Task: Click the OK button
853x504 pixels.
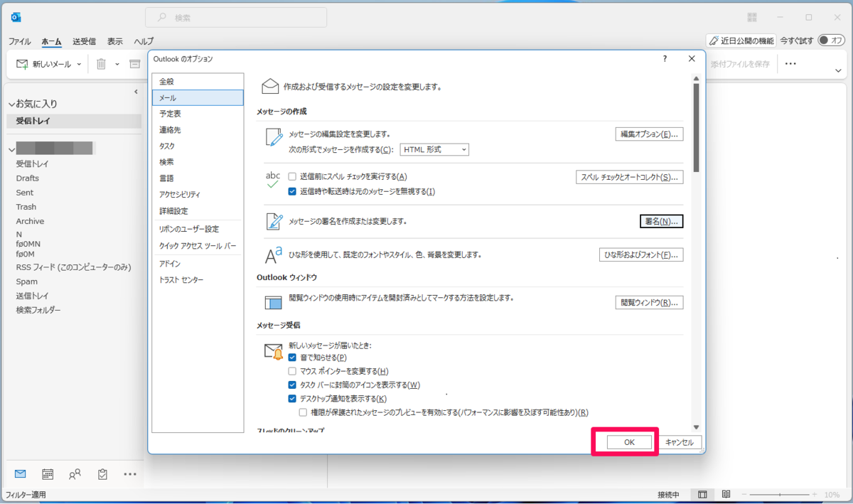Action: point(629,442)
